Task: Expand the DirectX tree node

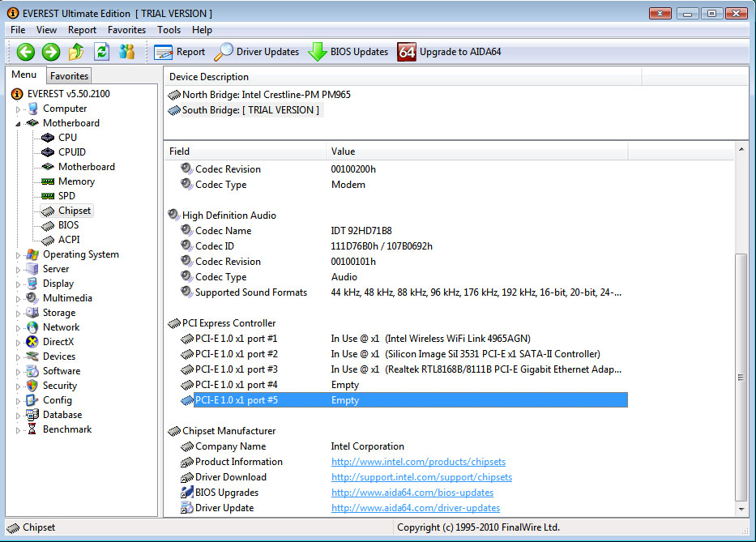Action: point(19,343)
